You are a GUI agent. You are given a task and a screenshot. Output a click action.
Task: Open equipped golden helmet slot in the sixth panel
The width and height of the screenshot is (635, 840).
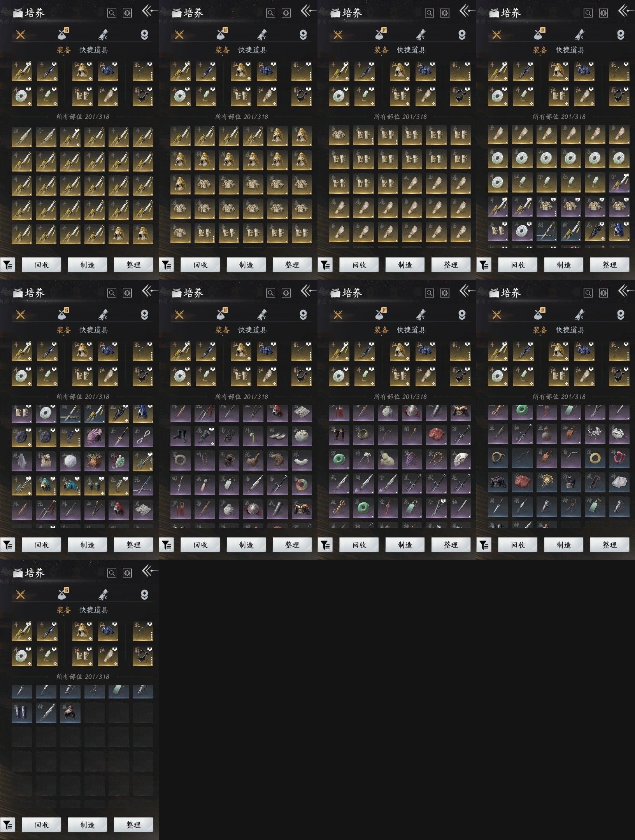click(x=241, y=351)
